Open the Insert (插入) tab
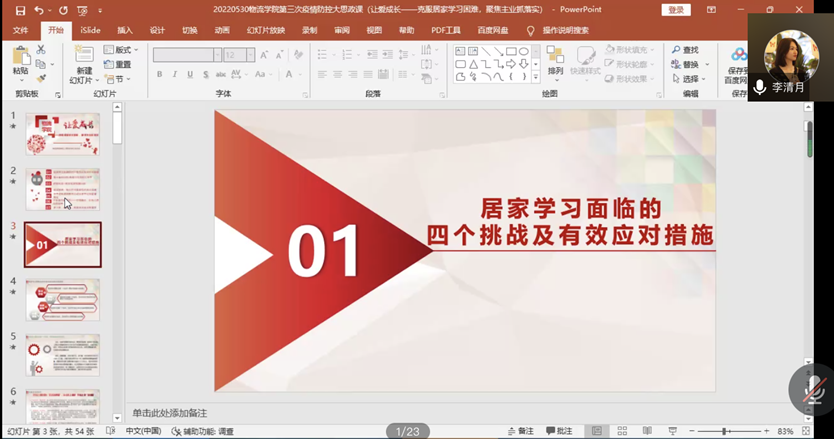The image size is (834, 439). tap(125, 30)
